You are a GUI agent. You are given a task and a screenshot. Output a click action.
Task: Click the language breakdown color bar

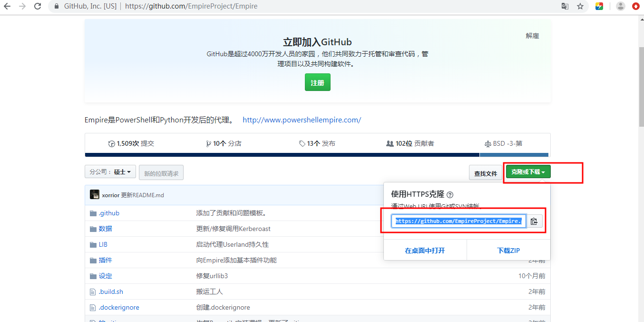tap(317, 155)
